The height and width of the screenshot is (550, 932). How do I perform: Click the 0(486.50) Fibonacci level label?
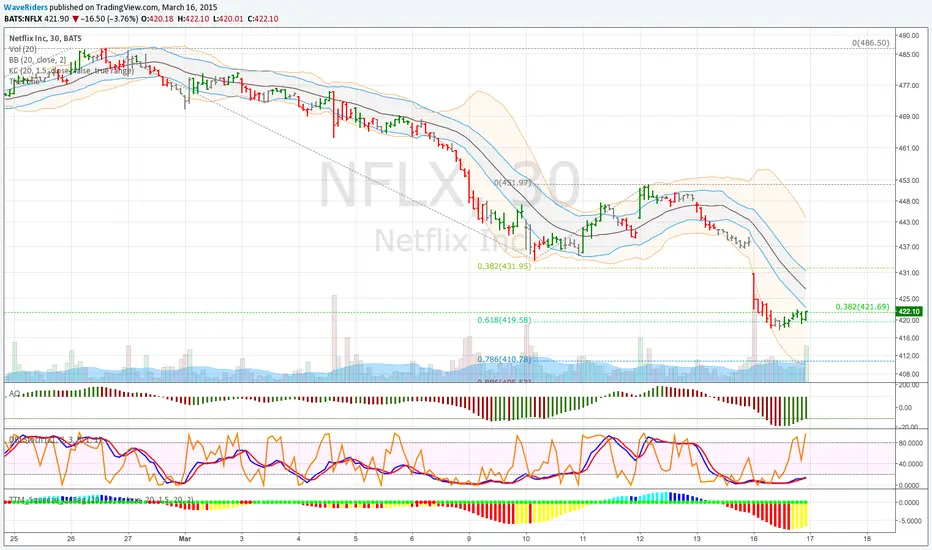tap(870, 43)
